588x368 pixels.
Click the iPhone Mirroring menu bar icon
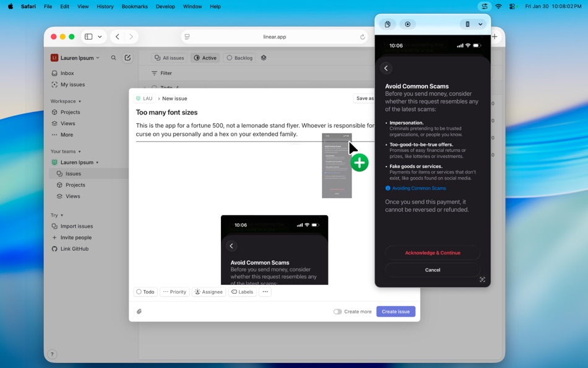pyautogui.click(x=485, y=6)
